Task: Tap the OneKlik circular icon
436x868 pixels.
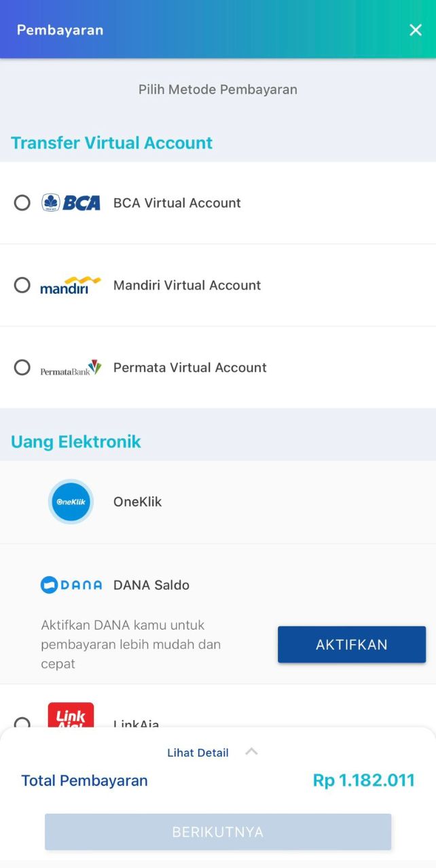Action: pyautogui.click(x=71, y=502)
